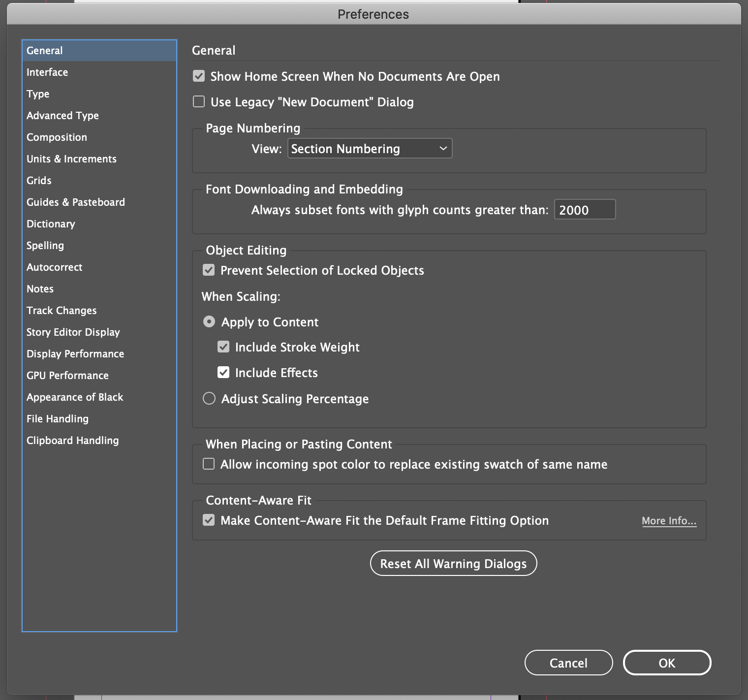Uncheck Make Content-Aware Fit default option

208,520
